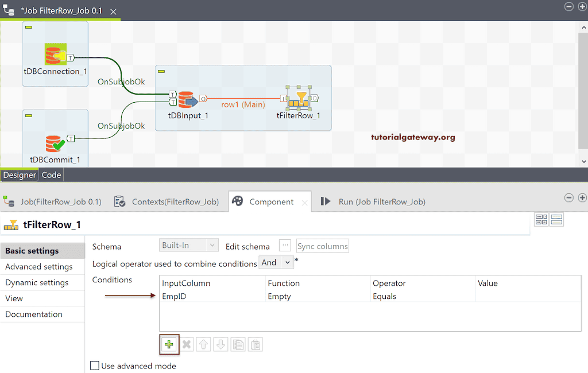Image resolution: width=588 pixels, height=373 pixels.
Task: Open the logical operator And dropdown
Action: tap(276, 262)
